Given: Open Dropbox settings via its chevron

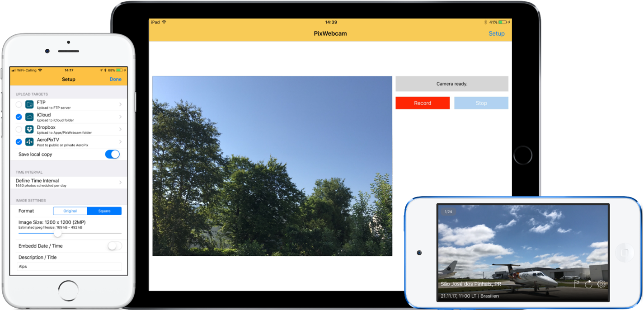Looking at the screenshot, I should tap(120, 129).
